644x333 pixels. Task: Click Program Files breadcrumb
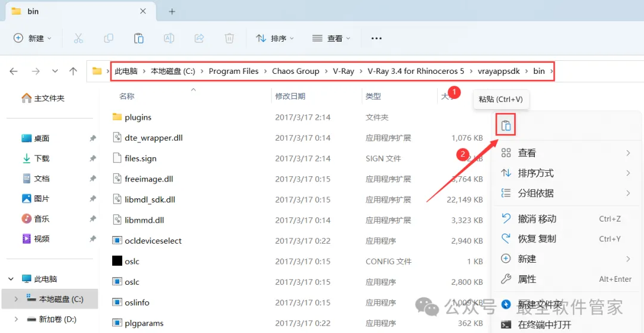pyautogui.click(x=234, y=71)
